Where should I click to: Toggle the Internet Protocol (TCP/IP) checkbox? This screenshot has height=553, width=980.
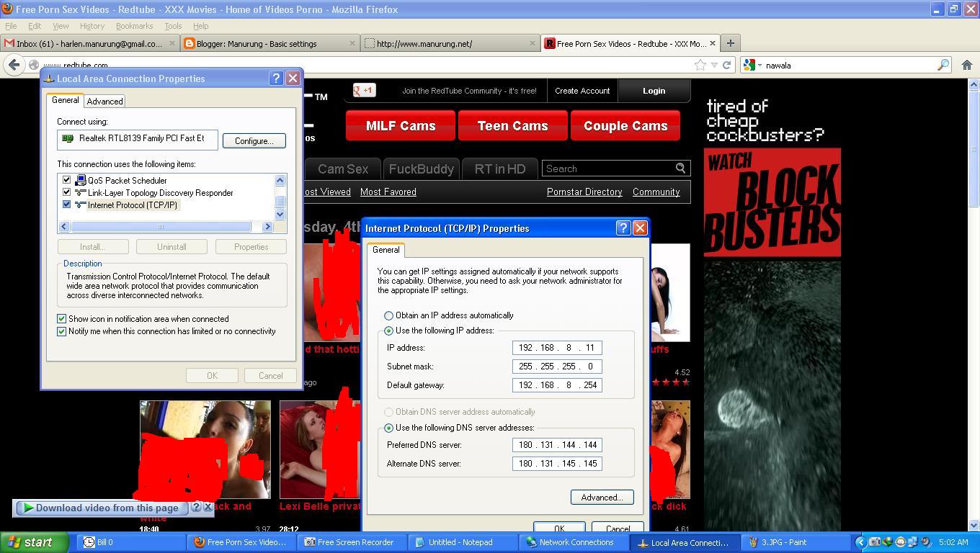67,204
